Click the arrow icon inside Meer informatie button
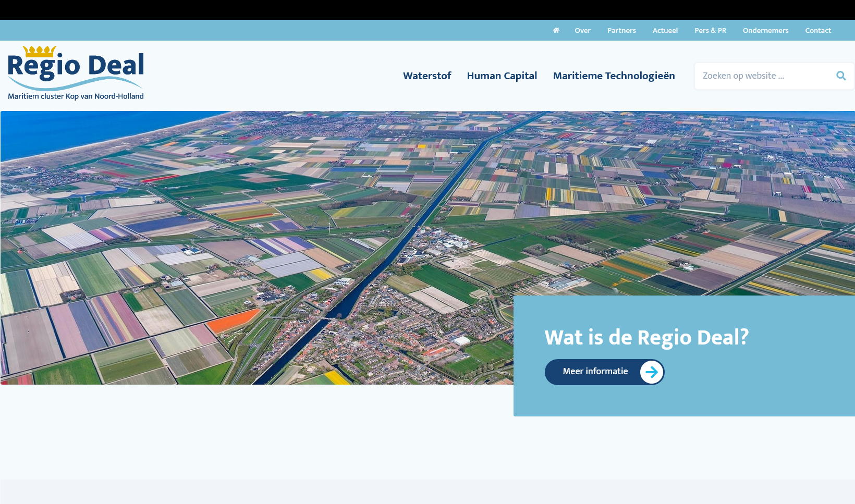Screen dimensions: 855x504 click(651, 372)
